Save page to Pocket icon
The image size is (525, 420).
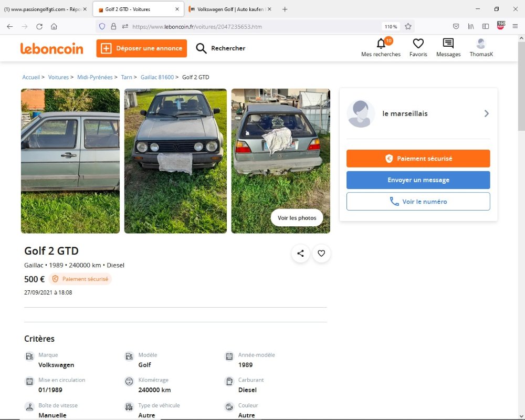click(x=456, y=26)
